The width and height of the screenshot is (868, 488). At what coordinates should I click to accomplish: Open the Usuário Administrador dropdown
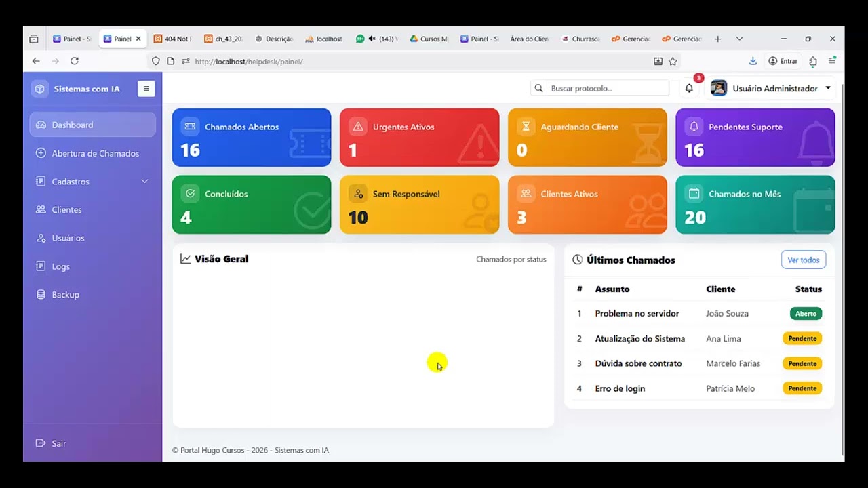tap(772, 88)
